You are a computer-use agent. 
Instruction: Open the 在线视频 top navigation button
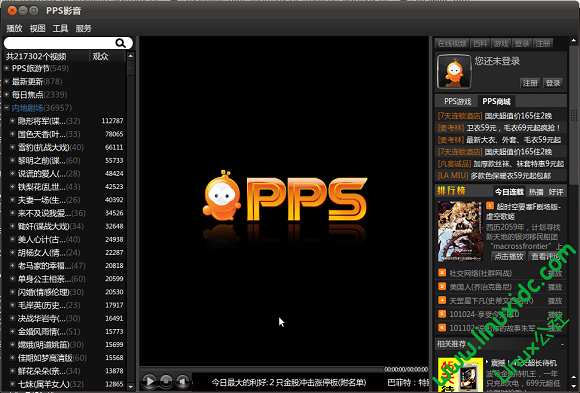452,44
